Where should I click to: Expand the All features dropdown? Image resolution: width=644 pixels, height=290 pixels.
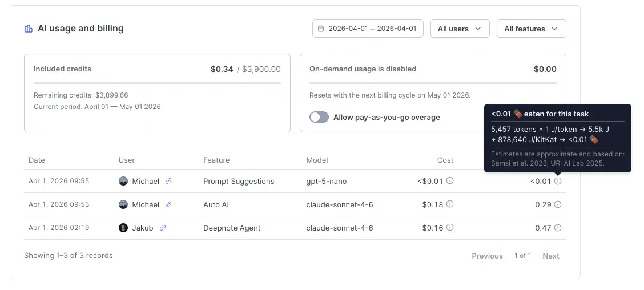tap(531, 29)
